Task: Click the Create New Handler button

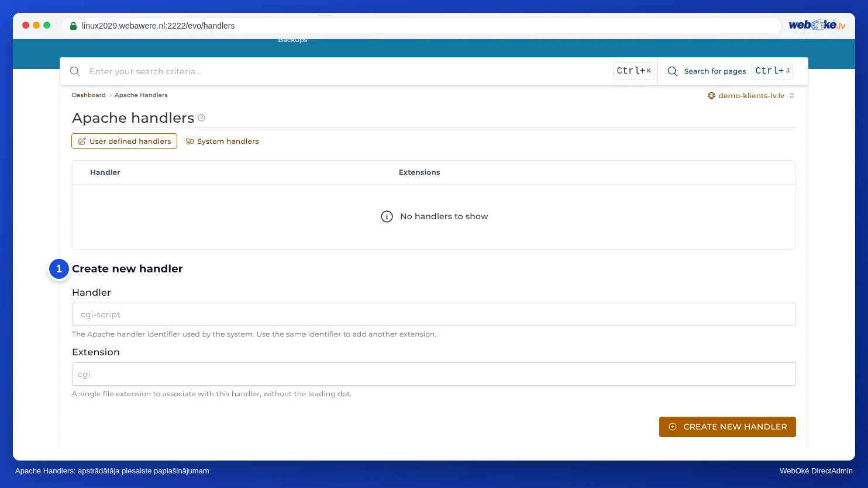Action: tap(727, 427)
